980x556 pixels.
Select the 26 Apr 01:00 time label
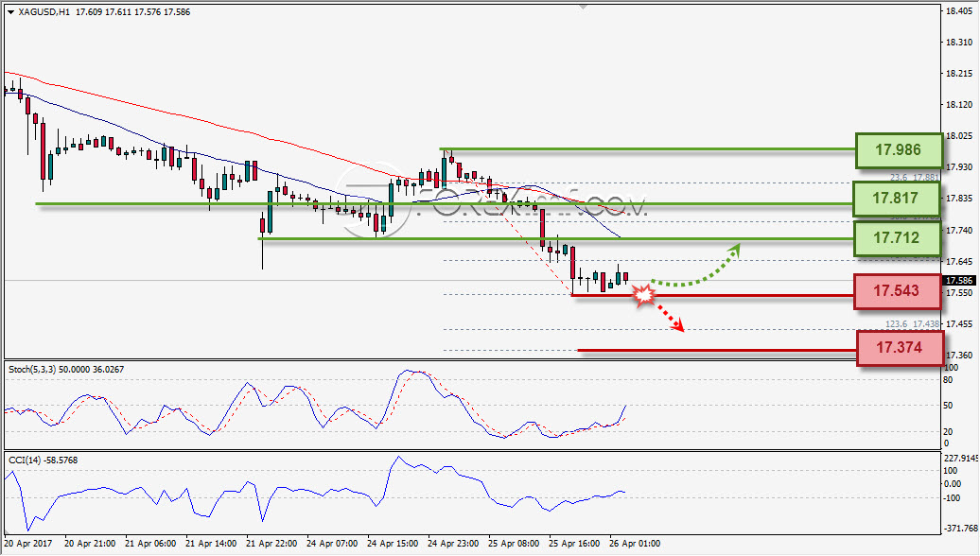click(x=635, y=544)
